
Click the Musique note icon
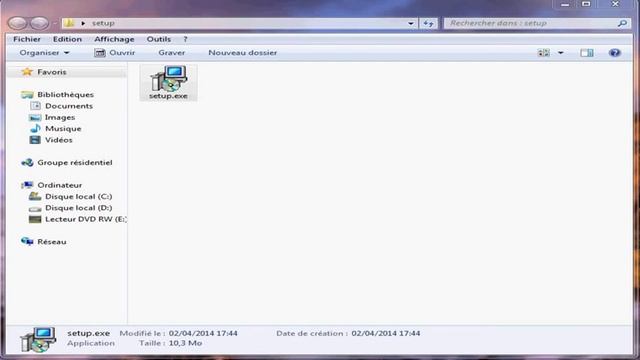click(35, 129)
